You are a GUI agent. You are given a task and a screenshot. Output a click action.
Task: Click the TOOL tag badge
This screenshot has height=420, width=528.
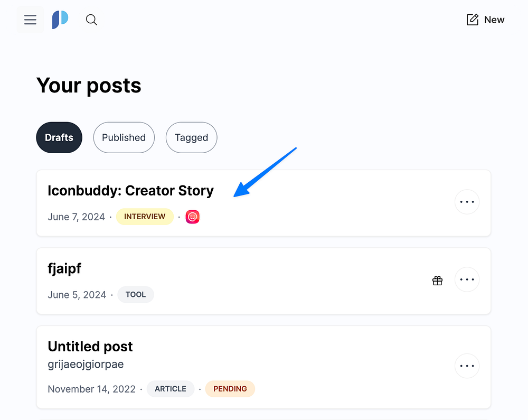(x=136, y=295)
